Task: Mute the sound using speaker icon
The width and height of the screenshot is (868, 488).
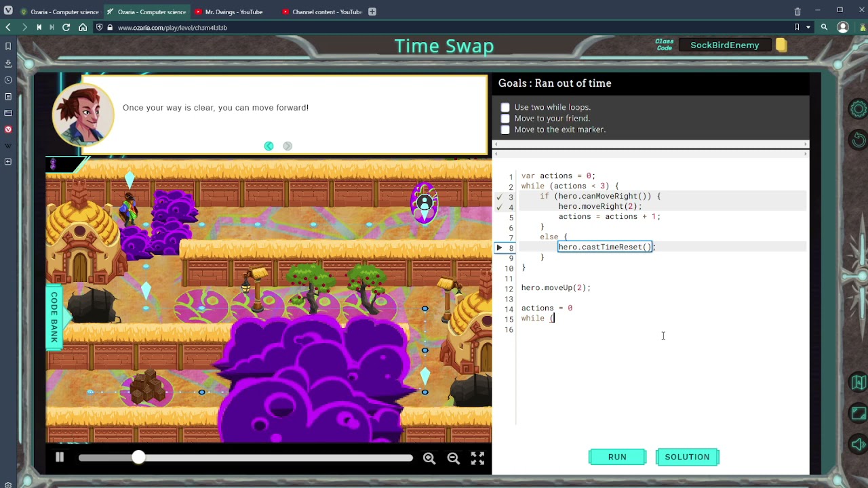Action: pyautogui.click(x=859, y=445)
